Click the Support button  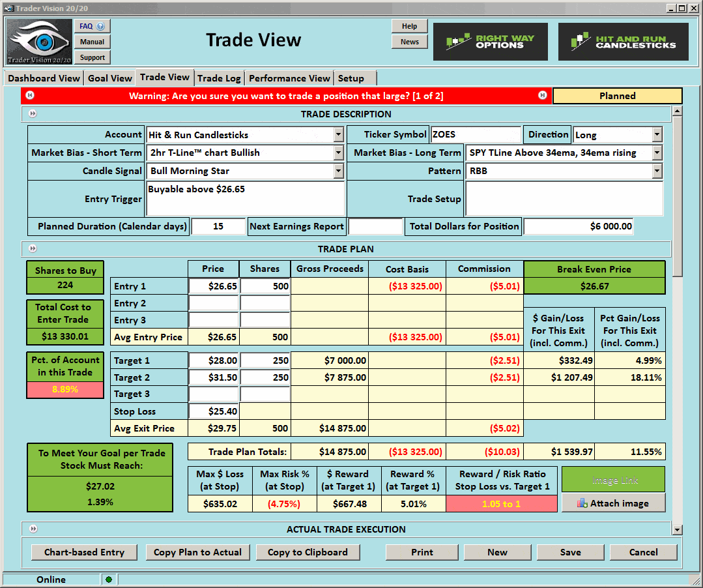point(92,57)
